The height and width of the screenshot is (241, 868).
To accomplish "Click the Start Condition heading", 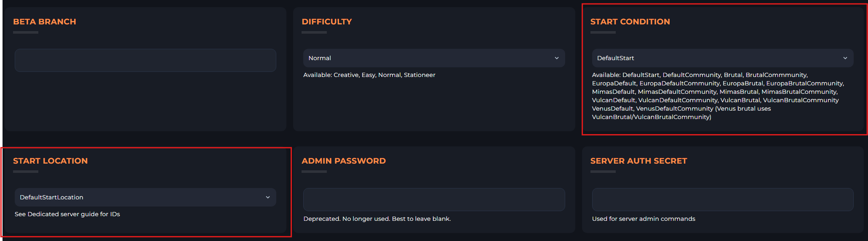I will [x=630, y=21].
